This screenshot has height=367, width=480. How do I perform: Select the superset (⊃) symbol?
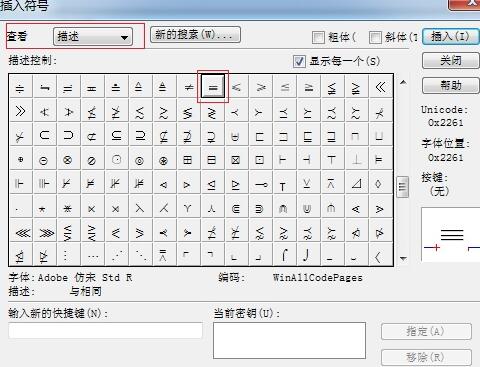(x=69, y=135)
